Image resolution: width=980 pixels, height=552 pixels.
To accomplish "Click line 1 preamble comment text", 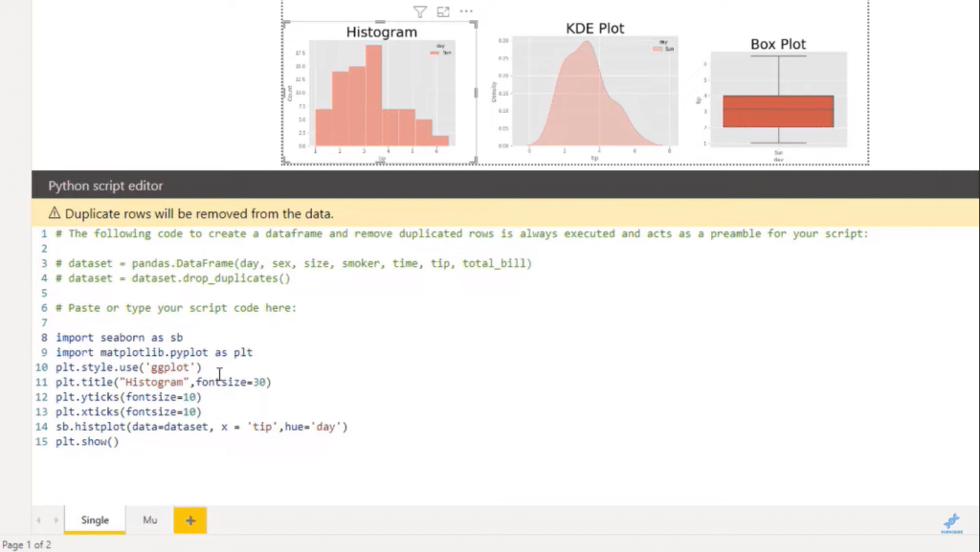I will 462,233.
